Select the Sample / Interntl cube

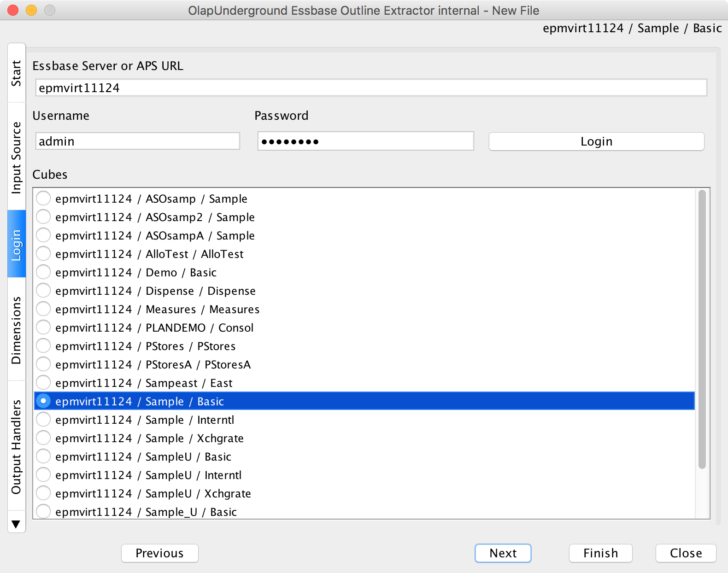coord(43,420)
